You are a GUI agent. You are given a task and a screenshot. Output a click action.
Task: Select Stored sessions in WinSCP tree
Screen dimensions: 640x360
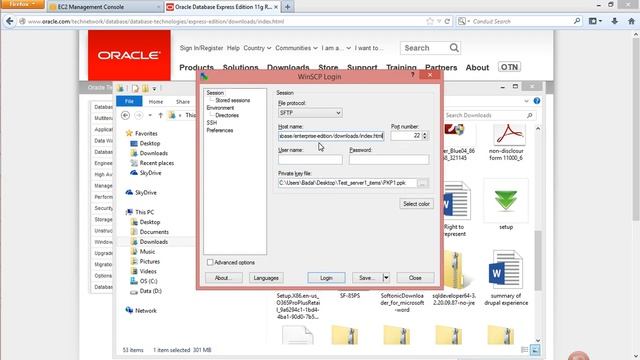[x=233, y=100]
